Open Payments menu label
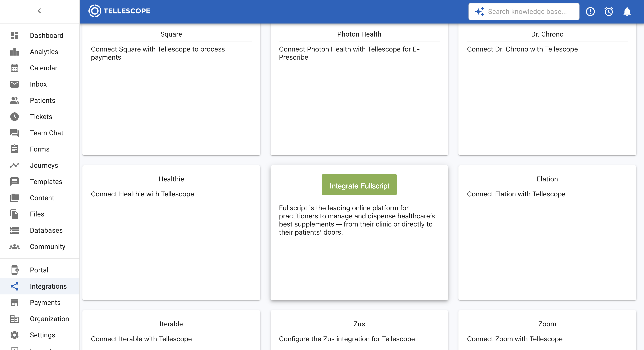644x350 pixels. point(45,303)
